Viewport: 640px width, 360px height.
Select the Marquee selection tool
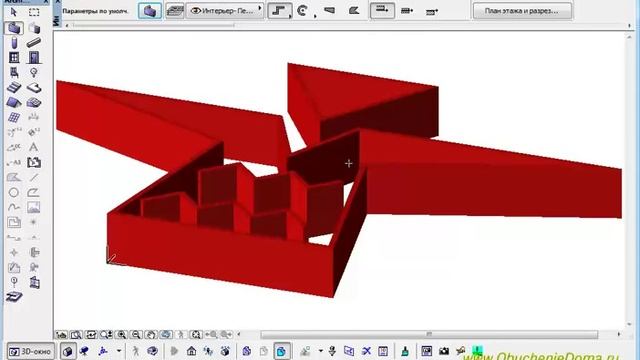(x=34, y=12)
